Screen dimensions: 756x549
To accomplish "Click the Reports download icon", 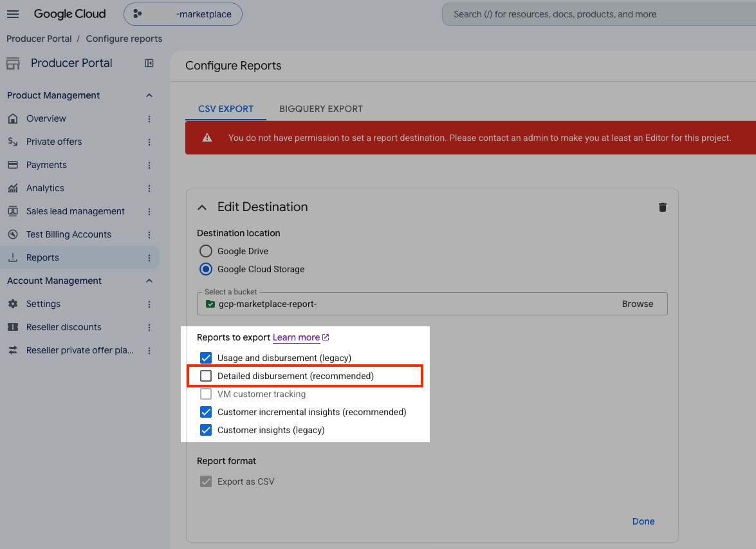I will coord(13,257).
